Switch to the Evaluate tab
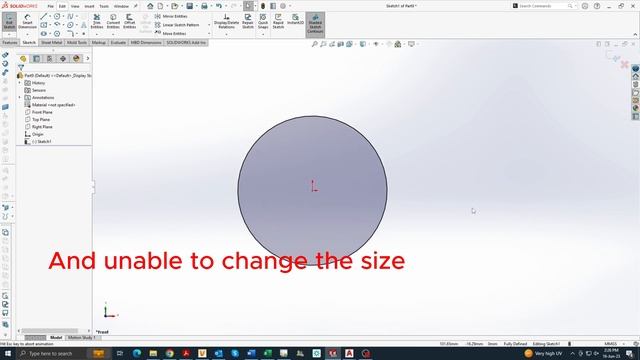The width and height of the screenshot is (640, 360). pos(118,42)
